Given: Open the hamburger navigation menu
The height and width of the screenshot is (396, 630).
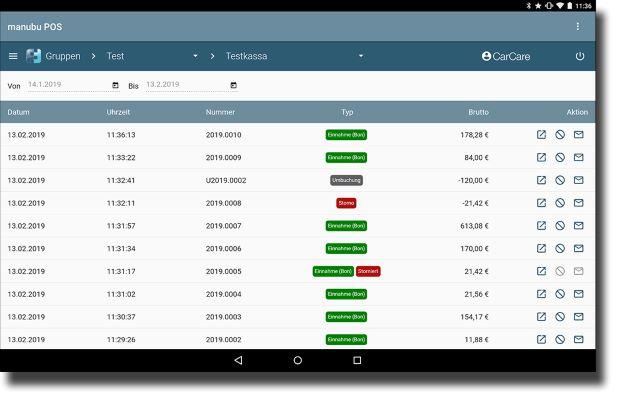Looking at the screenshot, I should pos(13,56).
